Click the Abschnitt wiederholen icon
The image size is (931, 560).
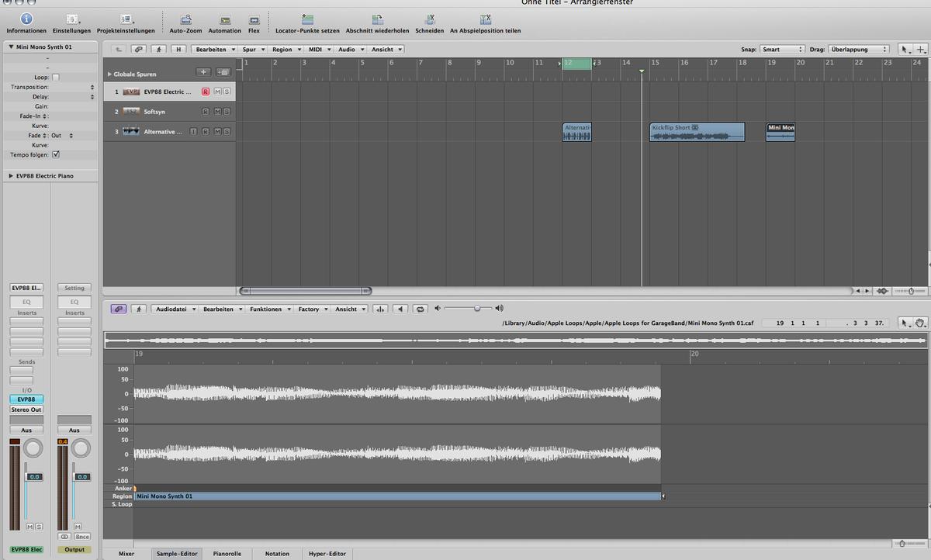377,19
